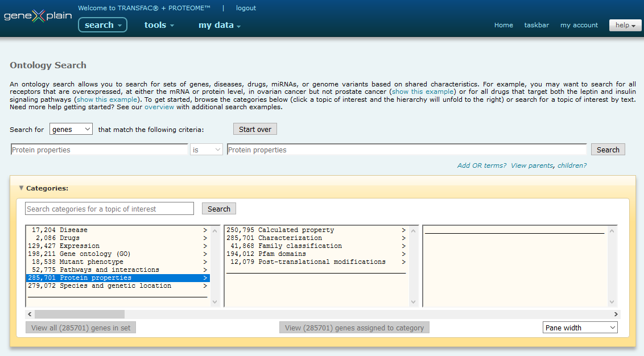Screen dimensions: 644x356
Task: Click Search button in Categories panel
Action: coord(219,209)
